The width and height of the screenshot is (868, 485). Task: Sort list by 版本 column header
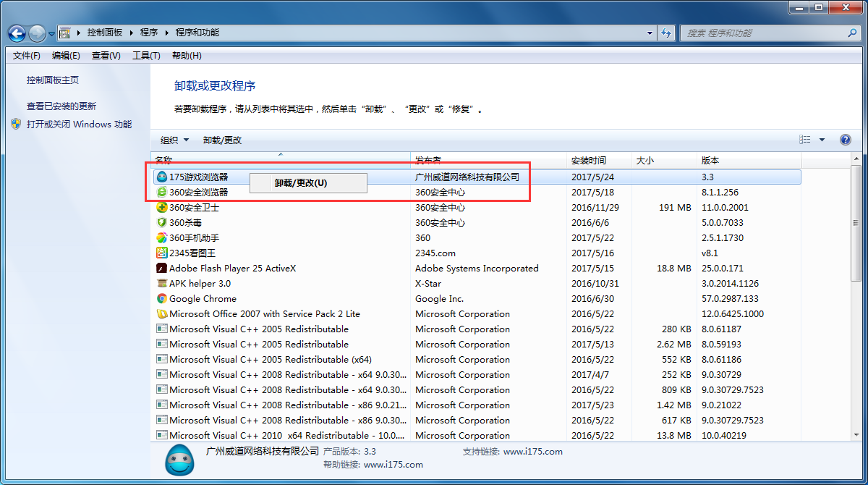point(749,161)
